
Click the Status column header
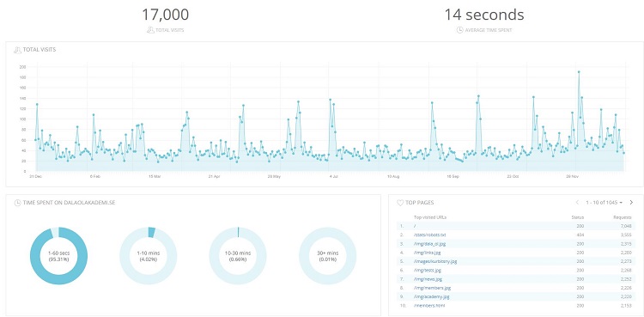[578, 217]
